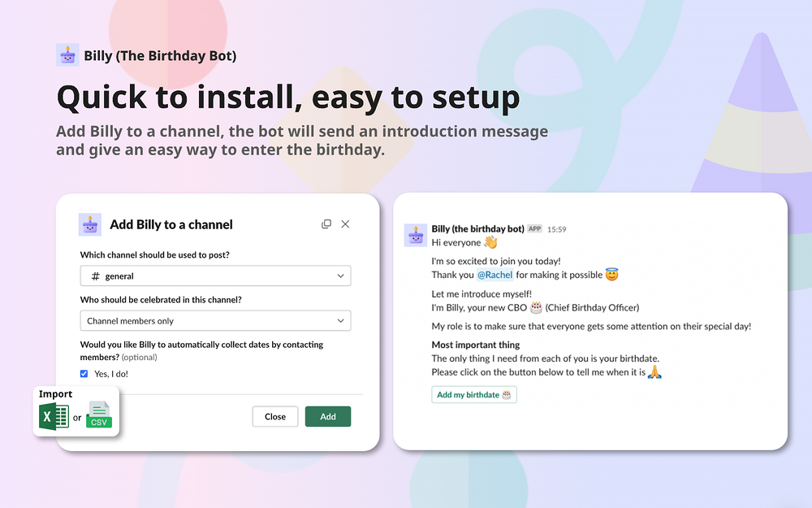Click the "Import" label above the Excel icon

55,394
